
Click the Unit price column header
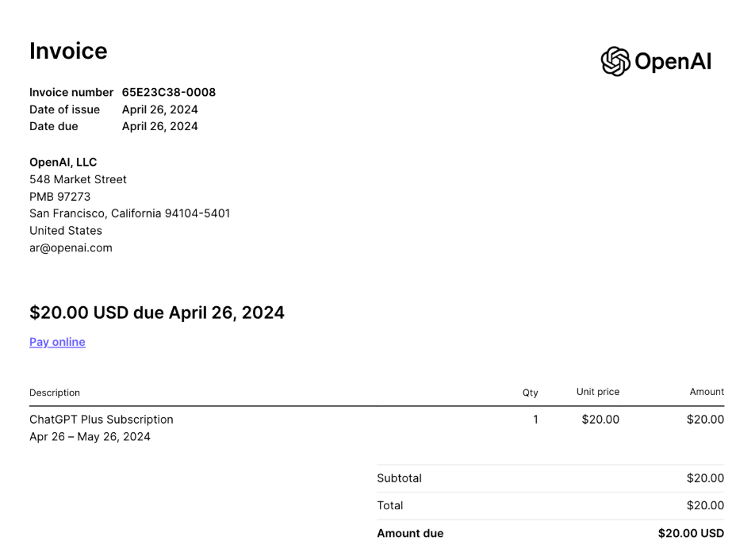pyautogui.click(x=597, y=392)
